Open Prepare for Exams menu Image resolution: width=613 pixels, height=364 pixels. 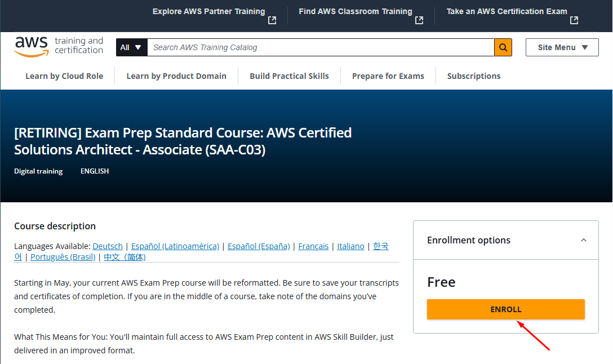pos(388,76)
